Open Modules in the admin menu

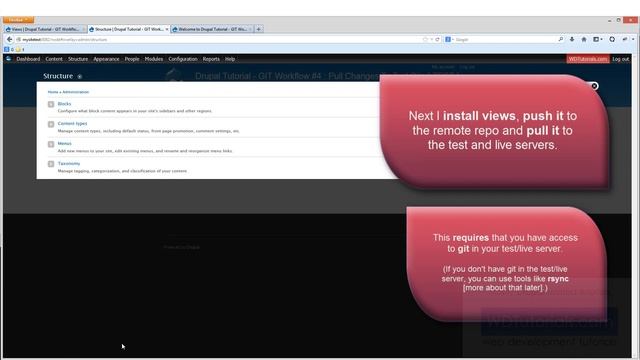(154, 59)
